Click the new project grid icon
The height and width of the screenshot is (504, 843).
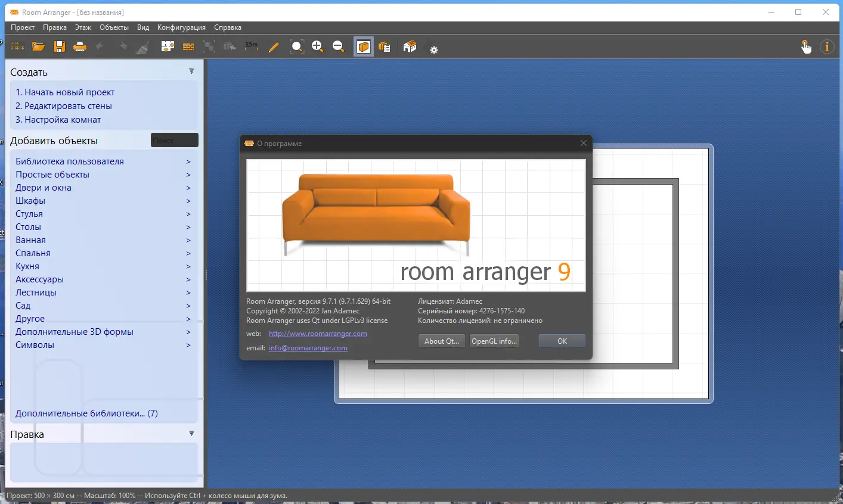(18, 46)
